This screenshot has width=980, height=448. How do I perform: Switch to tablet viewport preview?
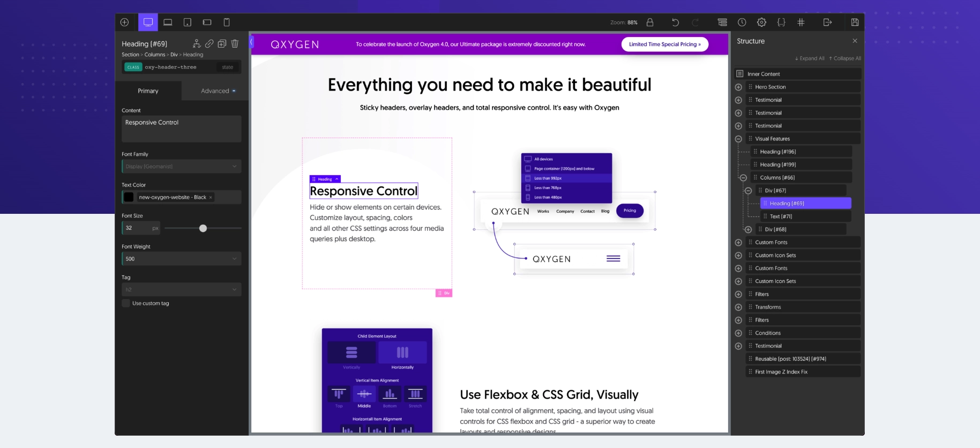188,22
